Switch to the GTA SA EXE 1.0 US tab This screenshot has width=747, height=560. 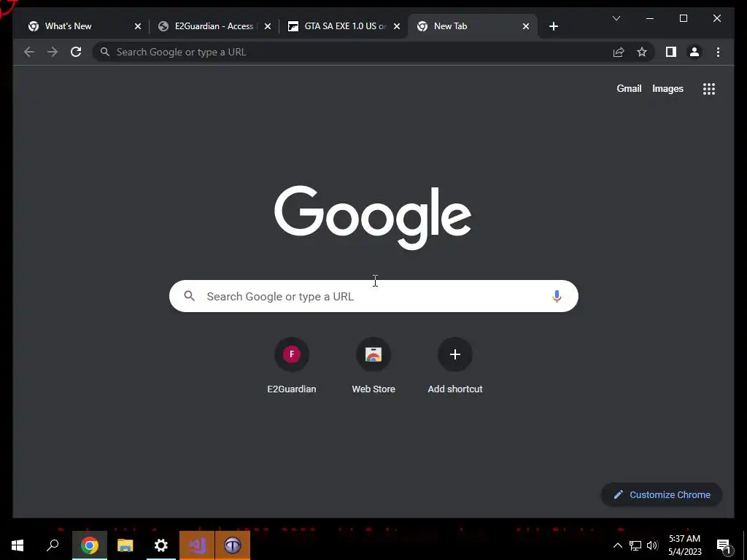coord(344,26)
